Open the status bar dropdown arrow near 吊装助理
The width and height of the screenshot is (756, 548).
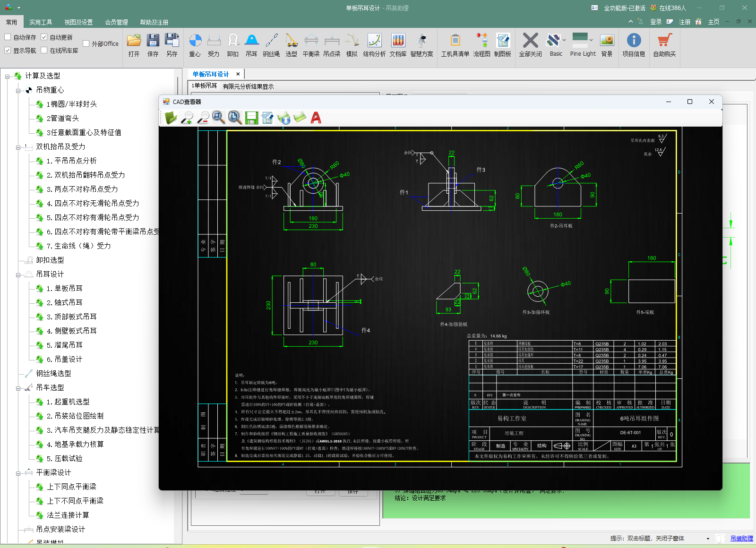[708, 539]
